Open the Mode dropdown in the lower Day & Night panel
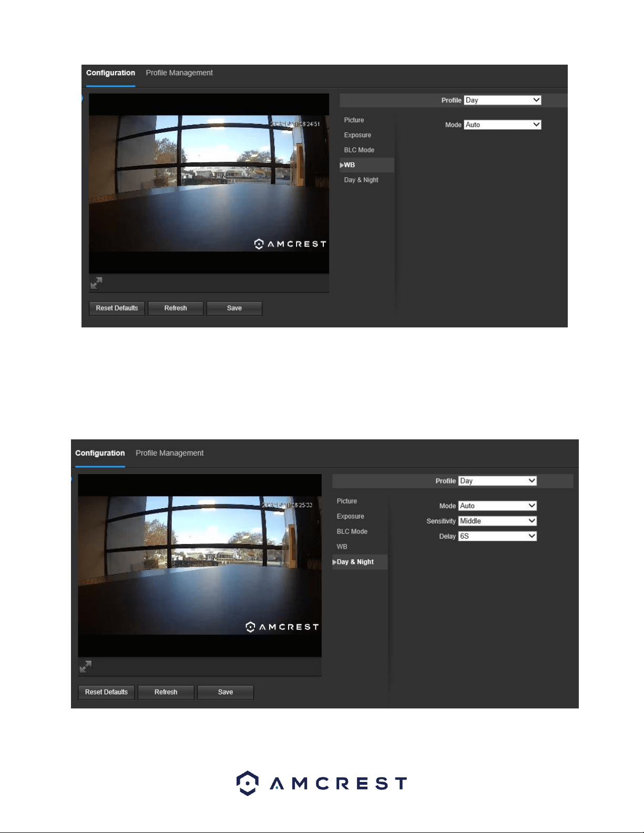 tap(497, 506)
